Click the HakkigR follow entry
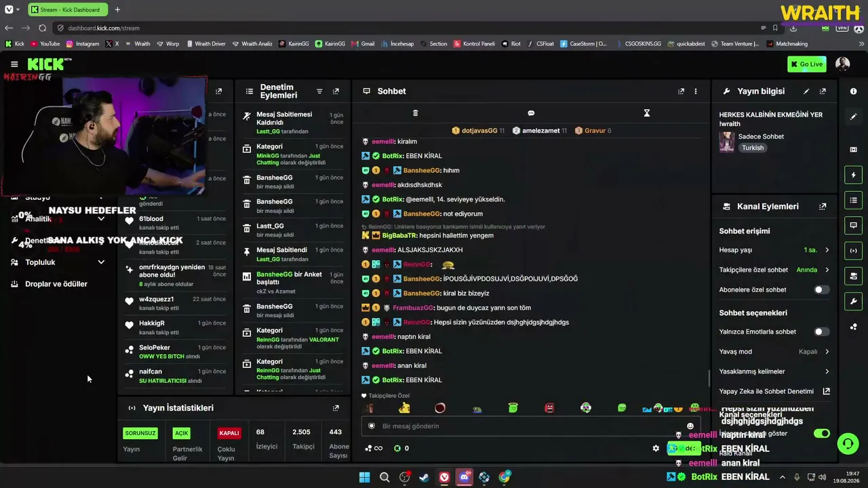This screenshot has width=868, height=488. click(176, 327)
